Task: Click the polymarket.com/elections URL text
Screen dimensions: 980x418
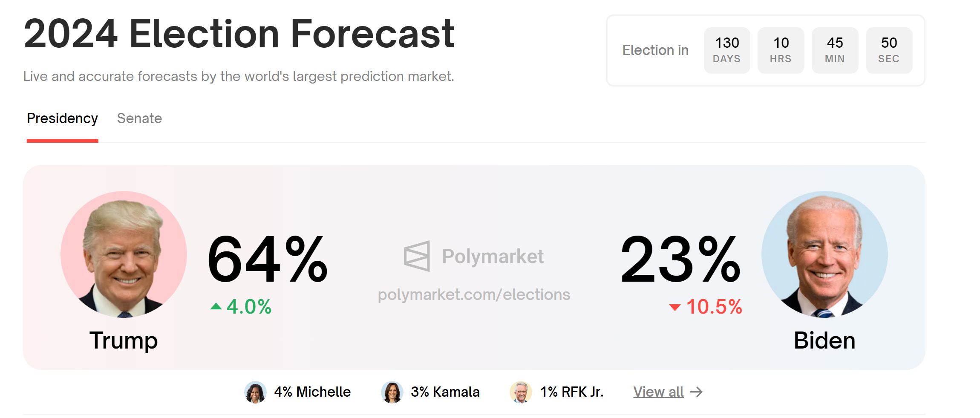Action: point(474,294)
